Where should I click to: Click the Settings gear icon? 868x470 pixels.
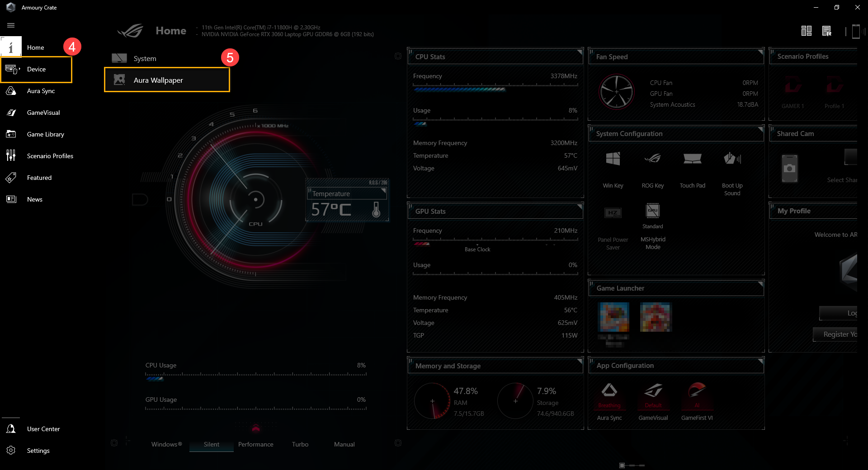click(11, 451)
